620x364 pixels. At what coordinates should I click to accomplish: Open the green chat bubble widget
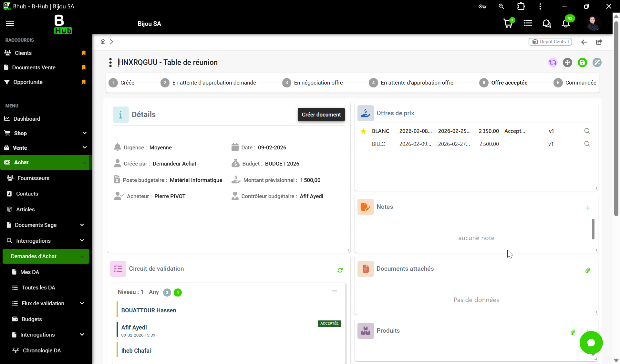[591, 343]
